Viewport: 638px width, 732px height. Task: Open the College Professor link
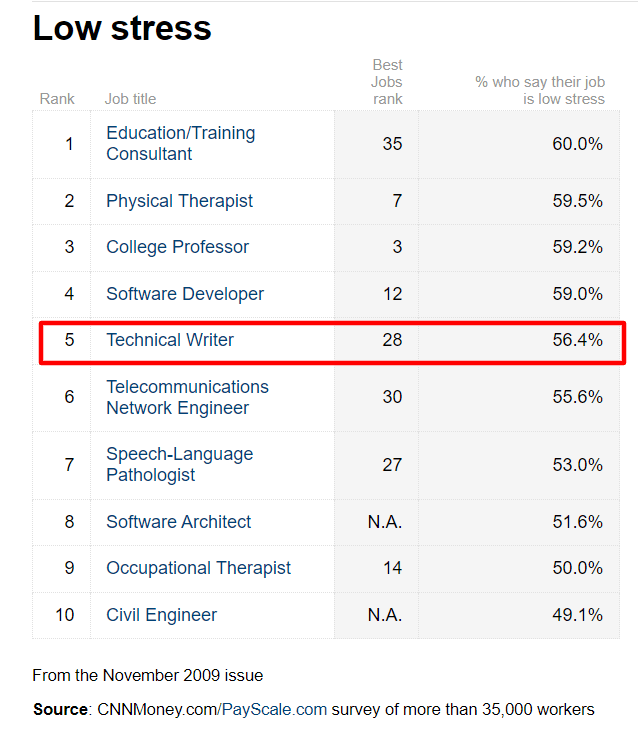(x=177, y=247)
